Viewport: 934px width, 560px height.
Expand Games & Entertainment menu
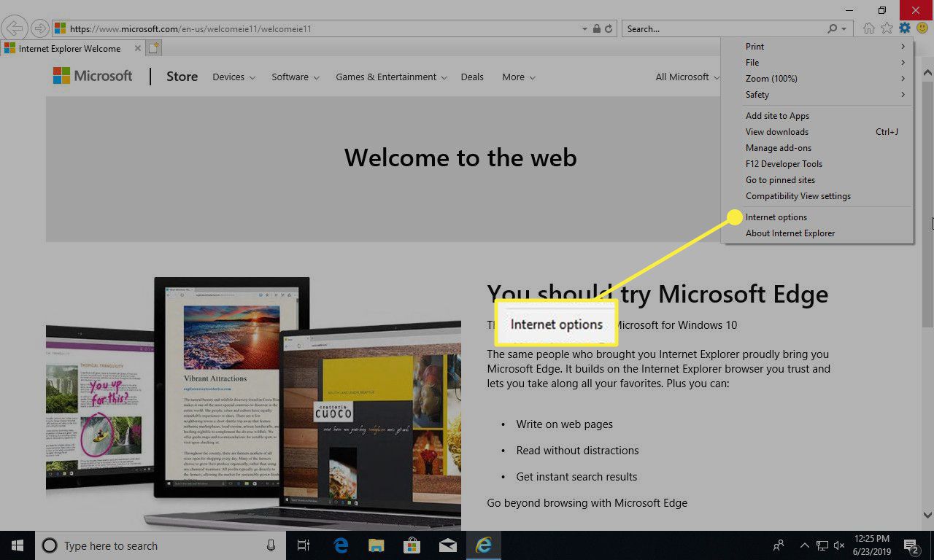point(391,77)
